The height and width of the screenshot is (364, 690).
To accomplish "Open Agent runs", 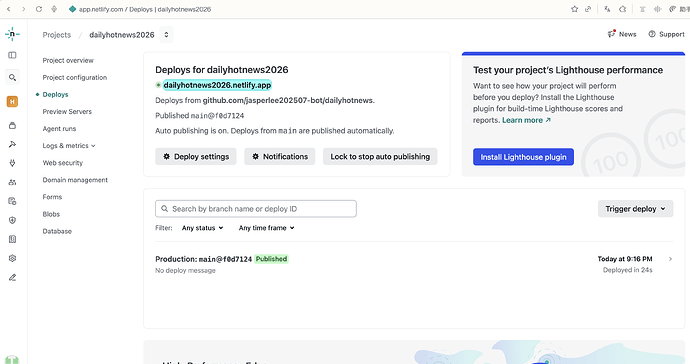I will click(x=59, y=129).
